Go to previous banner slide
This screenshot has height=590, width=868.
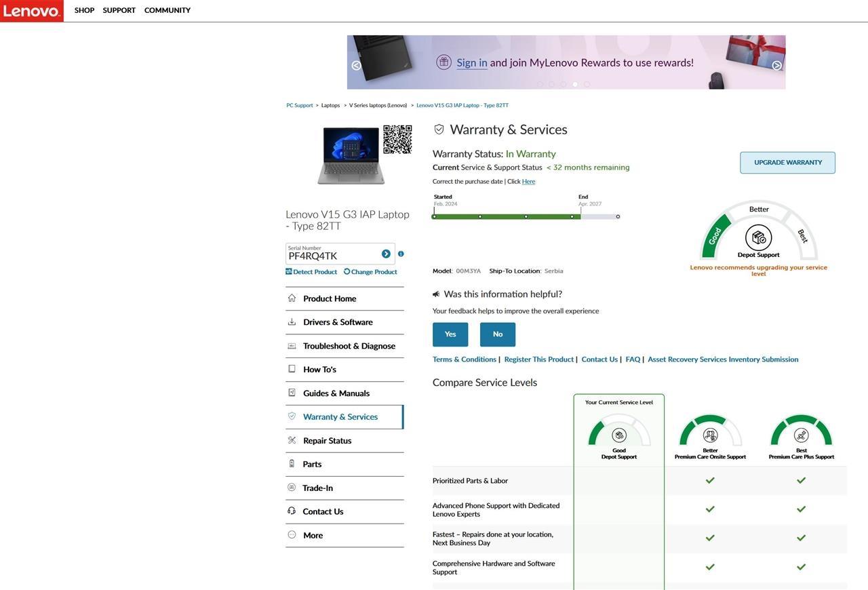pos(356,65)
